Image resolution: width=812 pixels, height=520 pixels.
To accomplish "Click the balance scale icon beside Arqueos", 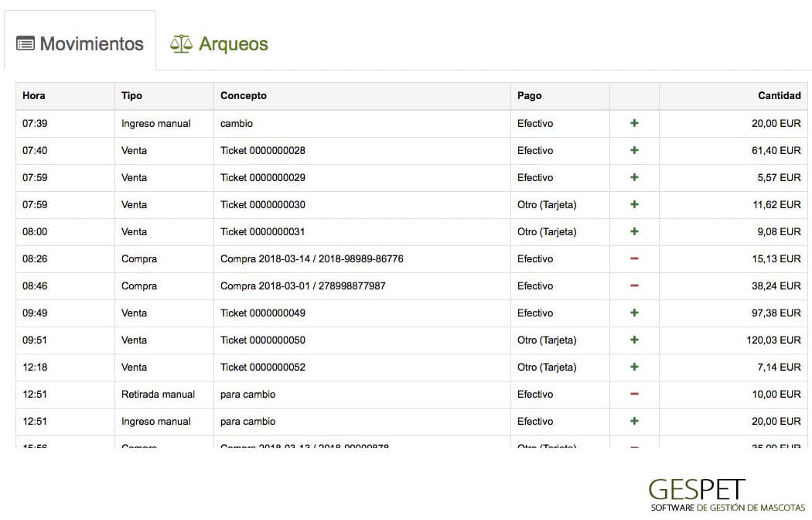I will pos(181,44).
